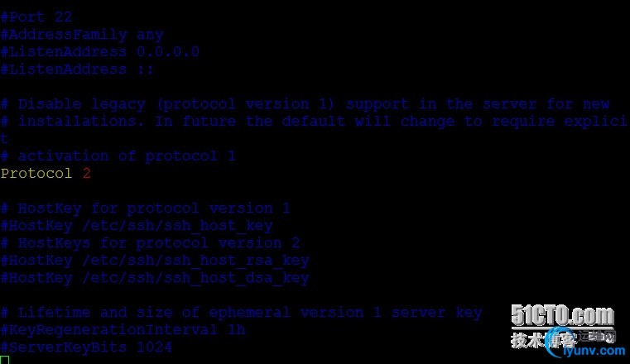Click "HostKeys for protocol version 2" comment
Screen dimensions: 630x364
[x=151, y=243]
